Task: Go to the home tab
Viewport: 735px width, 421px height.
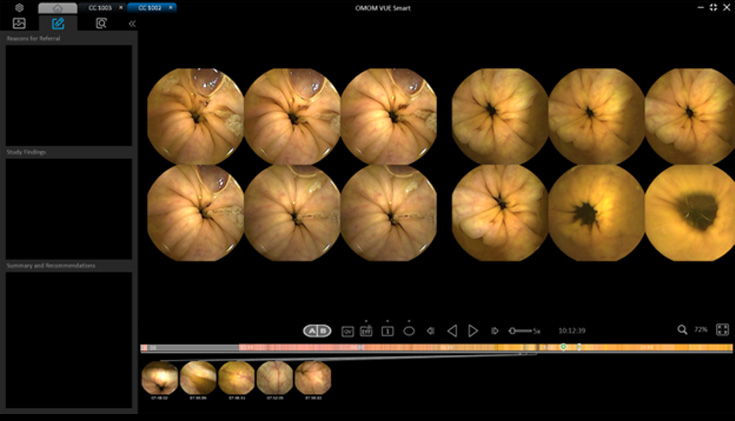Action: [57, 7]
